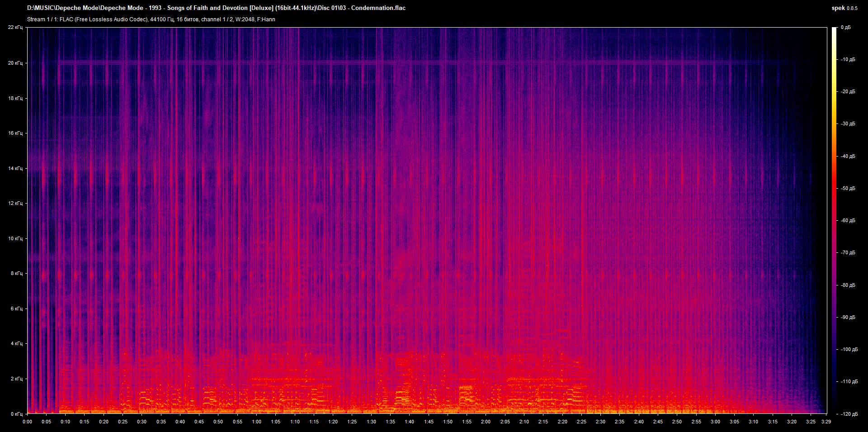868x432 pixels.
Task: Click the vertical color scale bar
Action: [x=834, y=220]
